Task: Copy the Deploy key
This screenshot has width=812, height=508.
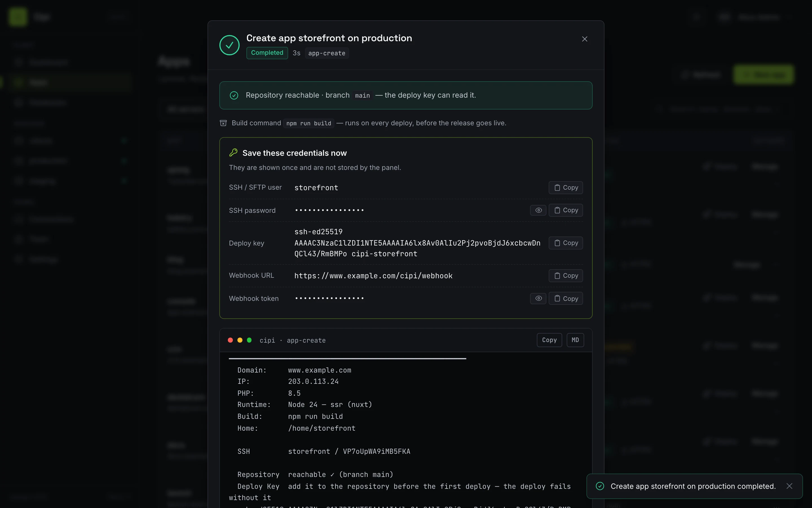Action: click(566, 243)
